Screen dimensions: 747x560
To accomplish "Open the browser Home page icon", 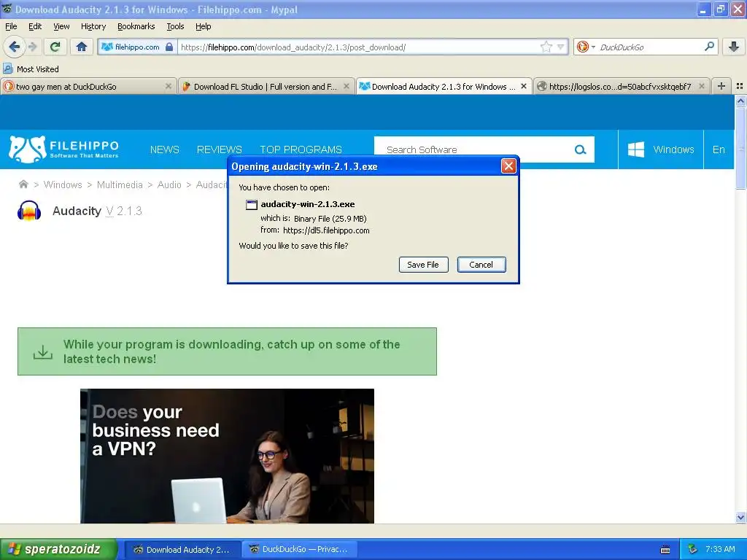I will point(82,47).
